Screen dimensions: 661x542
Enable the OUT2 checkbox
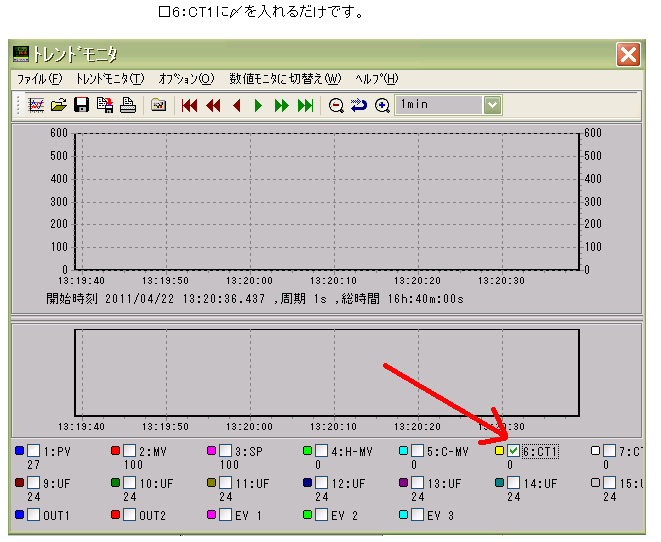(129, 515)
